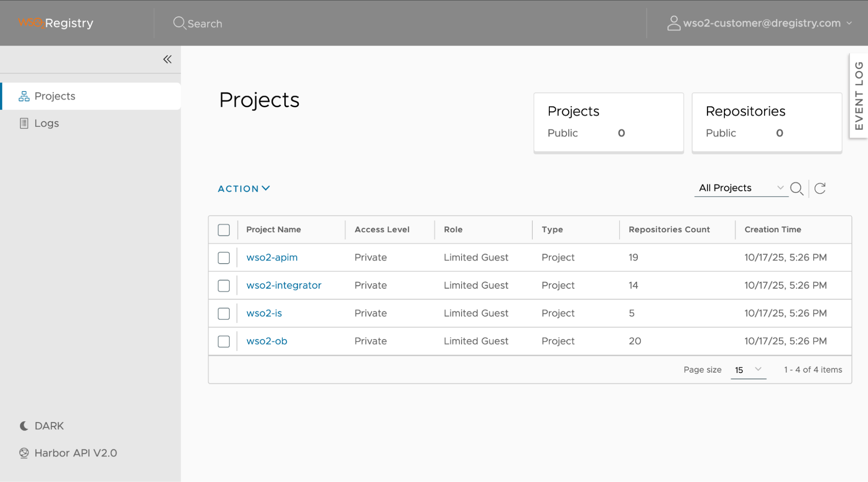
Task: Open the All Projects filter dropdown
Action: coord(740,188)
